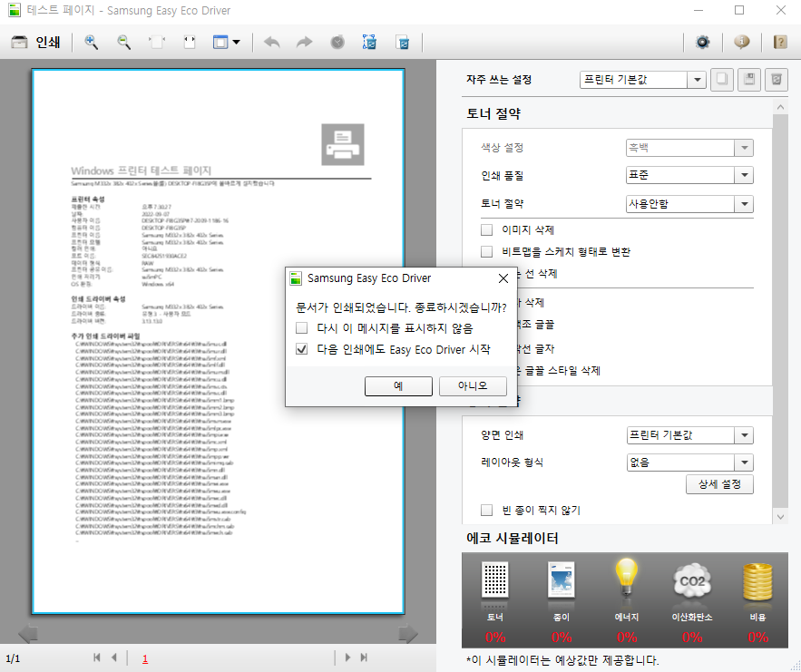Select the fit-to-width view icon
This screenshot has width=801, height=672.
[190, 43]
